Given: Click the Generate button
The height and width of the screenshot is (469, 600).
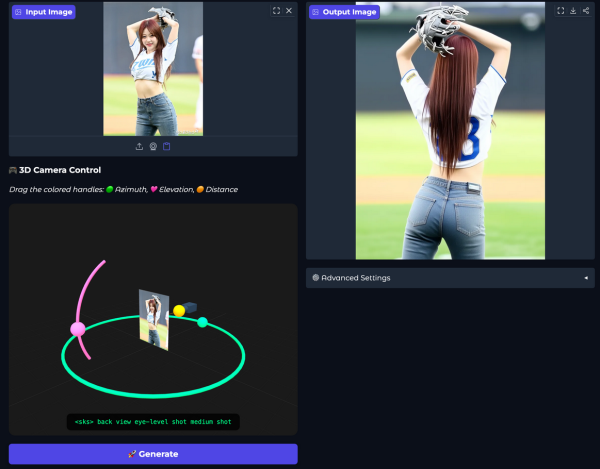Looking at the screenshot, I should point(153,454).
